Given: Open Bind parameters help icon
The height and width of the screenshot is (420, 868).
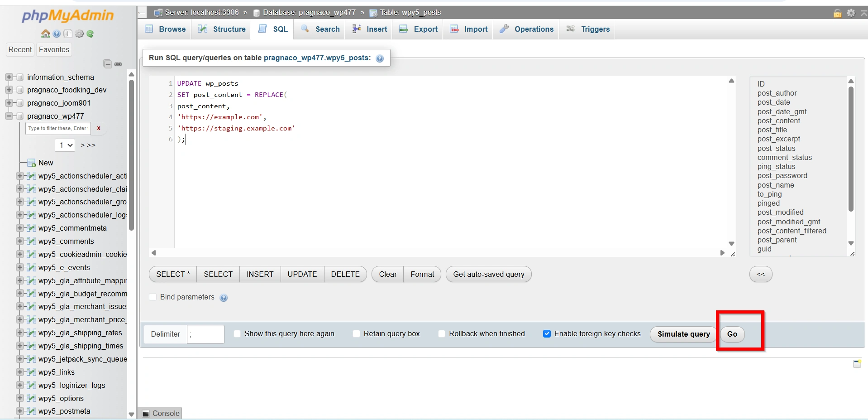Looking at the screenshot, I should pos(224,298).
